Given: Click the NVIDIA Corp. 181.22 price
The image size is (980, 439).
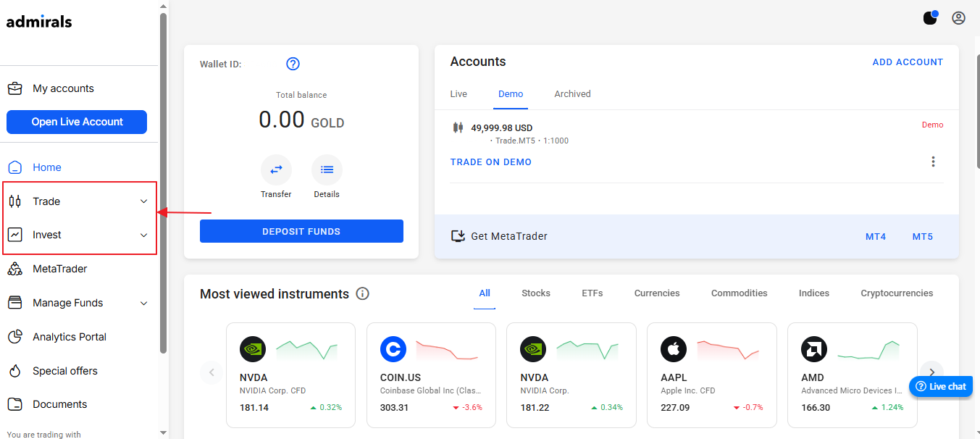Looking at the screenshot, I should (x=535, y=408).
